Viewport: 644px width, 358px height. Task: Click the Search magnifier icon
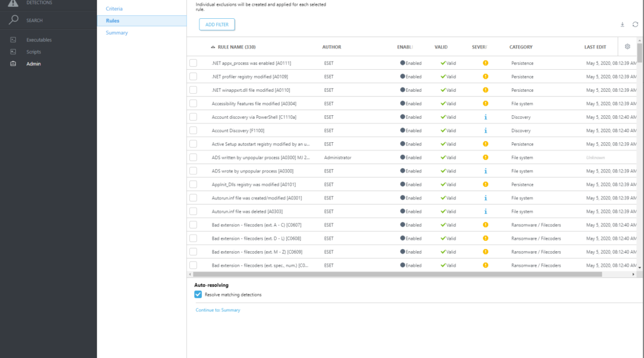coord(13,20)
